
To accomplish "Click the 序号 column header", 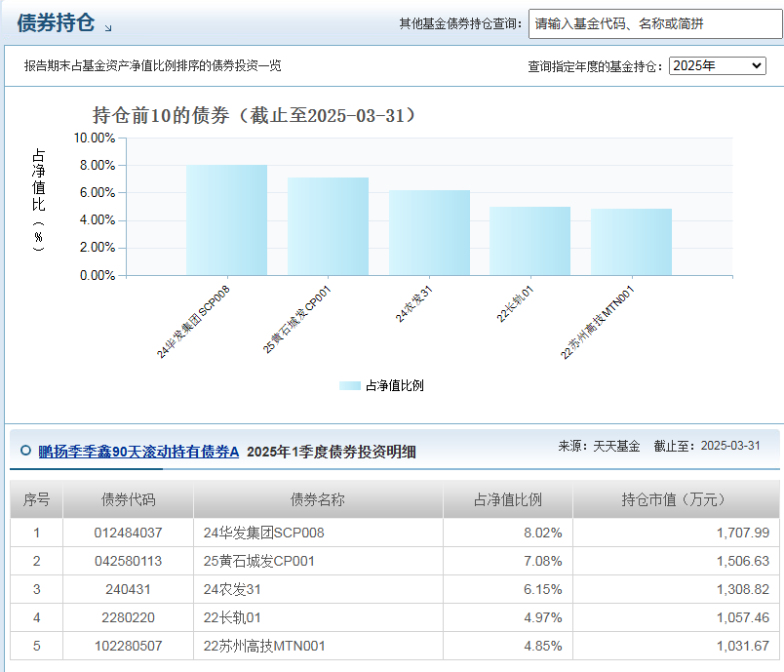I will 36,499.
